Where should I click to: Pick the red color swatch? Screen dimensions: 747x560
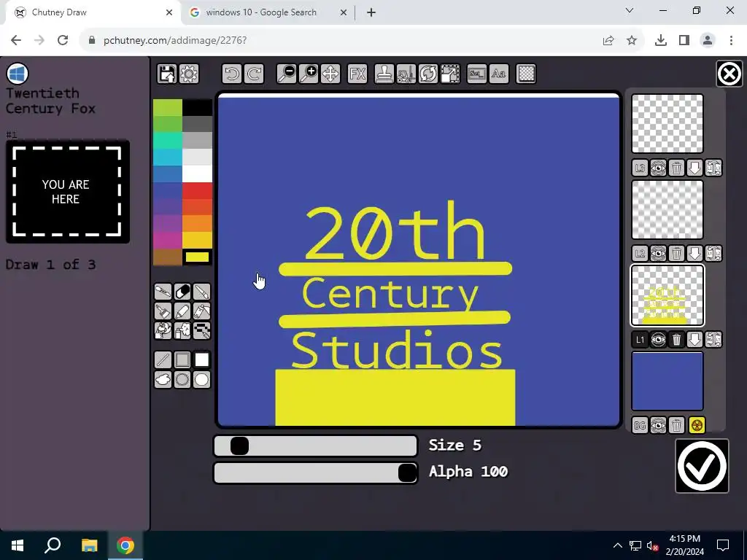pos(197,190)
